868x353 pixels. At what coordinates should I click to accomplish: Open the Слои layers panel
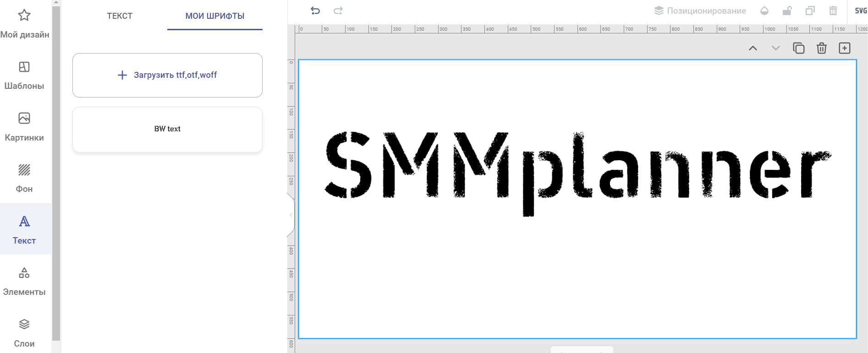[x=24, y=333]
